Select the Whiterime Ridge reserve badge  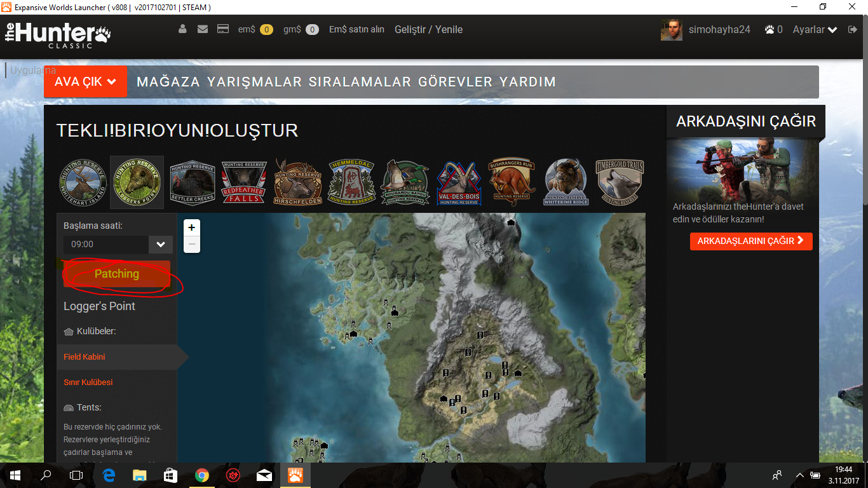566,183
